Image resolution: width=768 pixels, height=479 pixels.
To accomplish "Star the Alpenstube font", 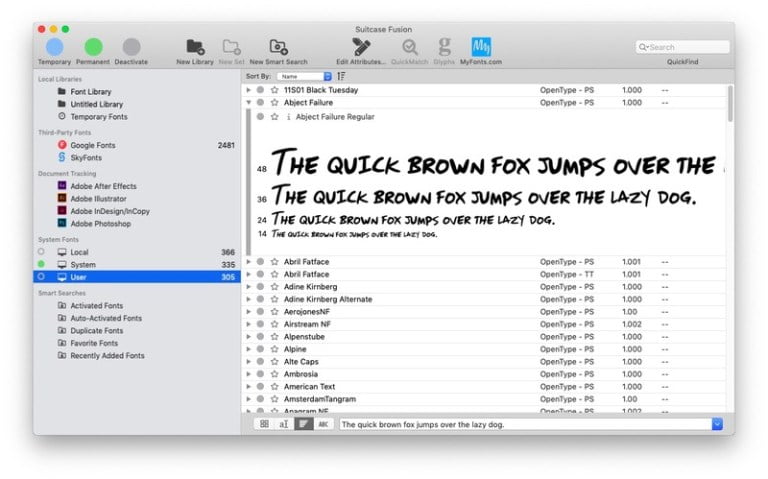I will pyautogui.click(x=274, y=336).
